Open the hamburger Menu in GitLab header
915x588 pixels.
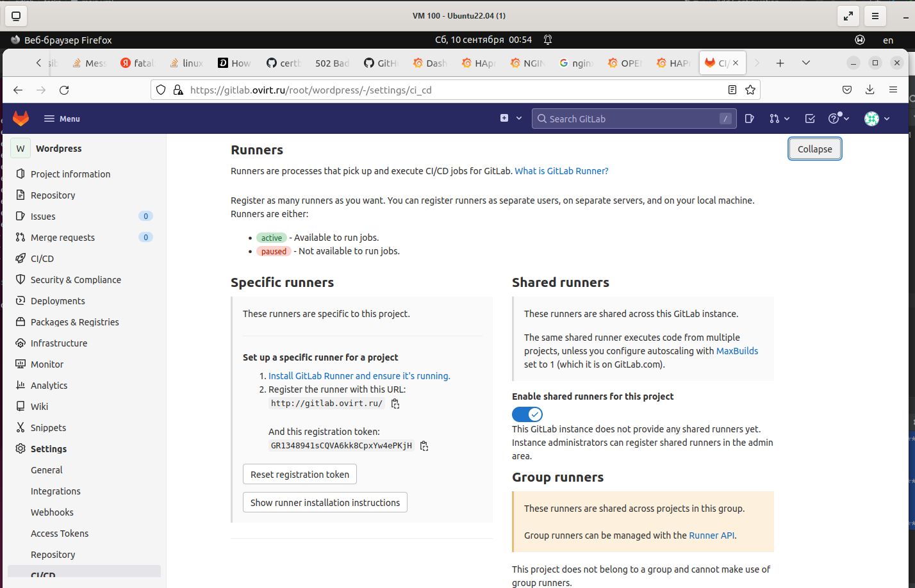pos(62,118)
